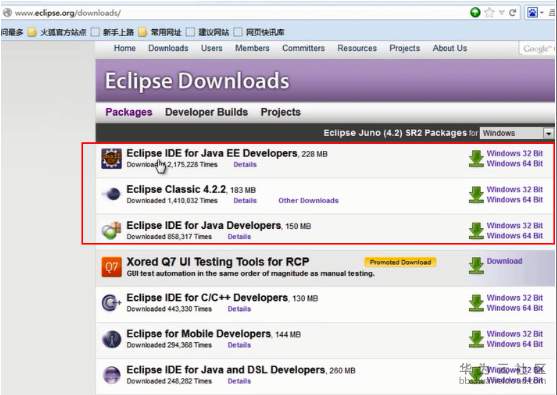Open Details for Mobile Developers
The height and width of the screenshot is (395, 557).
[239, 345]
